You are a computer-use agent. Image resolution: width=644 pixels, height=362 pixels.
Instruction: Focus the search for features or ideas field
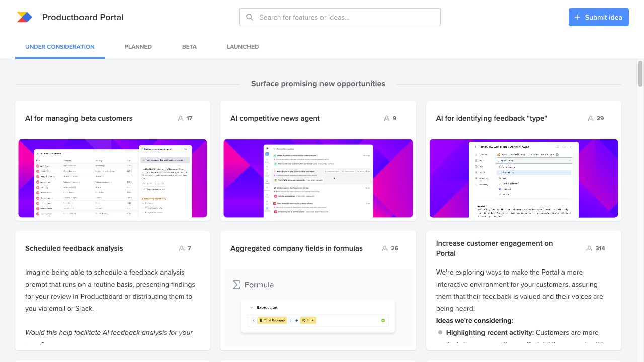(340, 17)
